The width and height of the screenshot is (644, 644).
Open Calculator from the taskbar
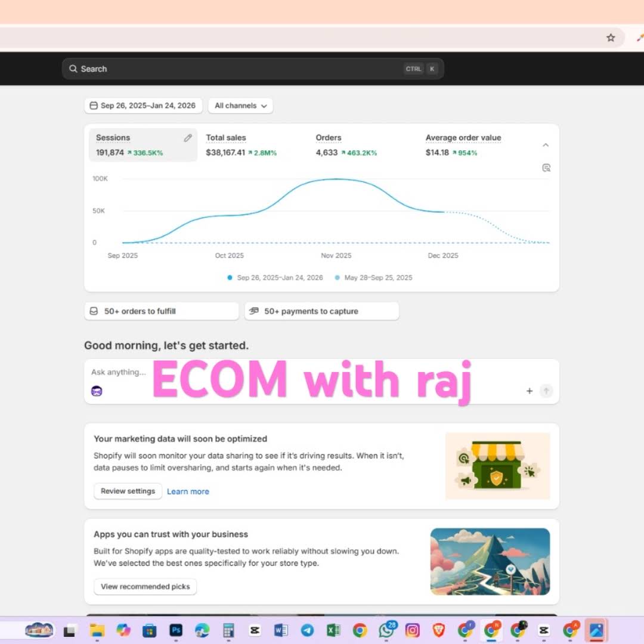(x=228, y=630)
